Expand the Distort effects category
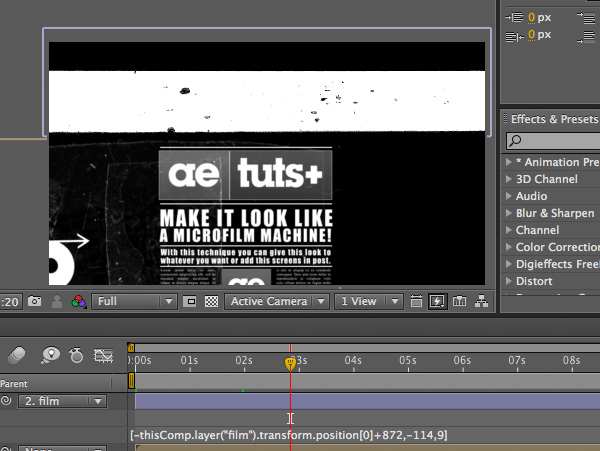600x451 pixels. point(509,281)
